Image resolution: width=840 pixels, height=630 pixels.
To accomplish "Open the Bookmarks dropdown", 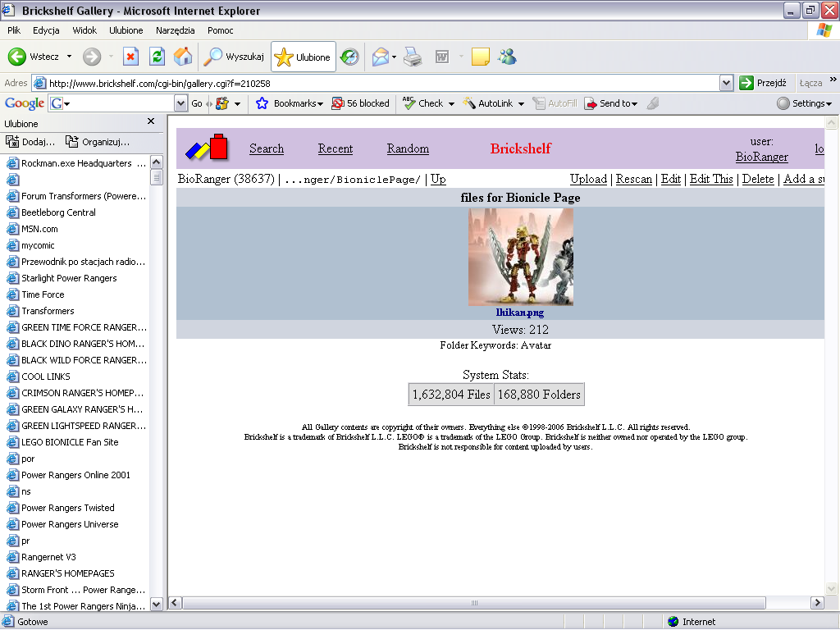I will 320,104.
